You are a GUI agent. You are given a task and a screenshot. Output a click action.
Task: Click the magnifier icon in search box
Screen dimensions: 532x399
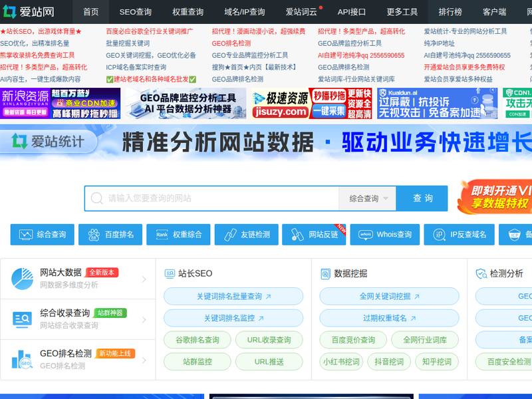(x=96, y=198)
